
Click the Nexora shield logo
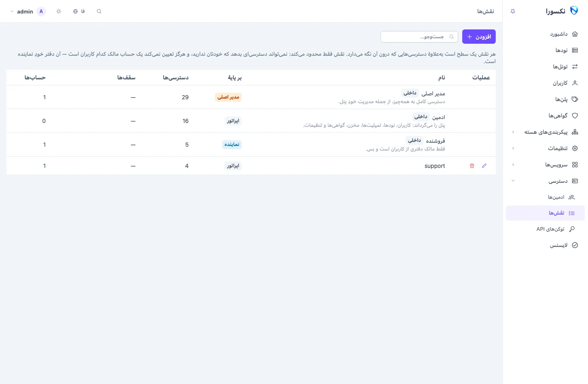click(x=574, y=11)
